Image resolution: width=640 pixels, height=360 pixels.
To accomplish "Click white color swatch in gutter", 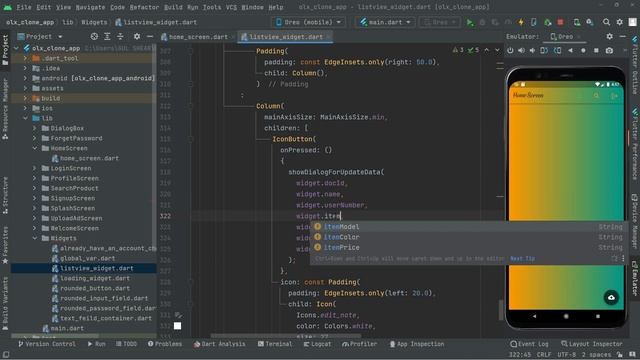I will point(178,326).
